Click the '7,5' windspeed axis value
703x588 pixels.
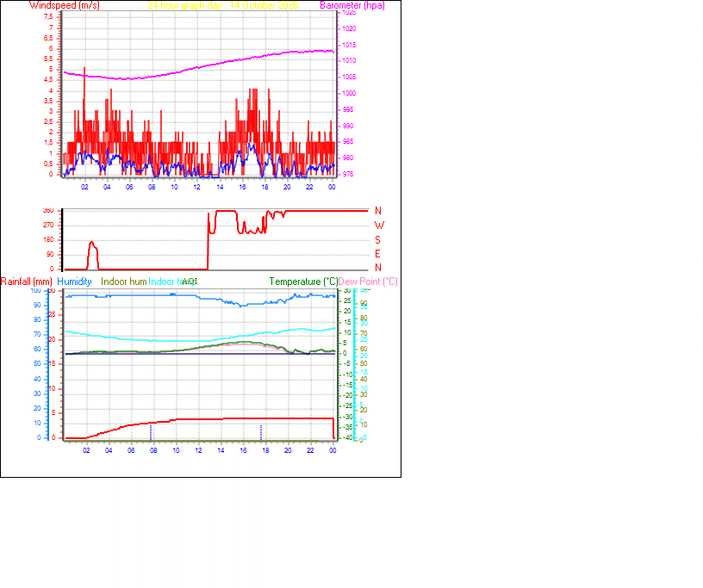pos(48,16)
